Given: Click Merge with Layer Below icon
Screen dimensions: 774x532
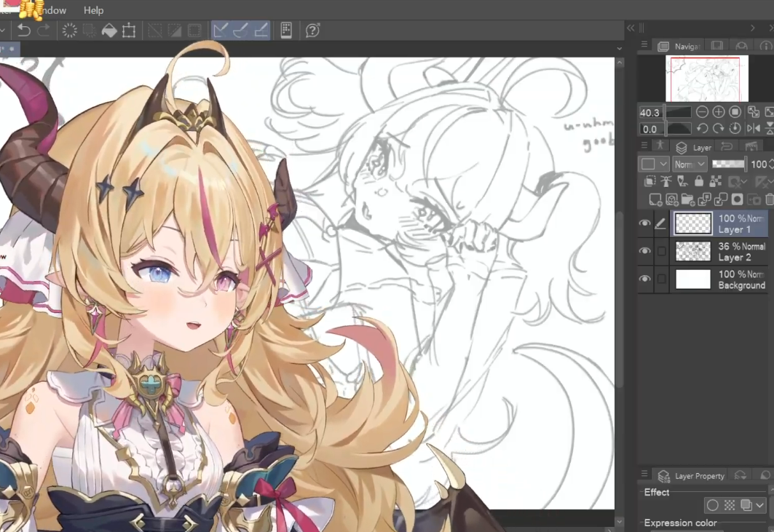Looking at the screenshot, I should click(721, 199).
